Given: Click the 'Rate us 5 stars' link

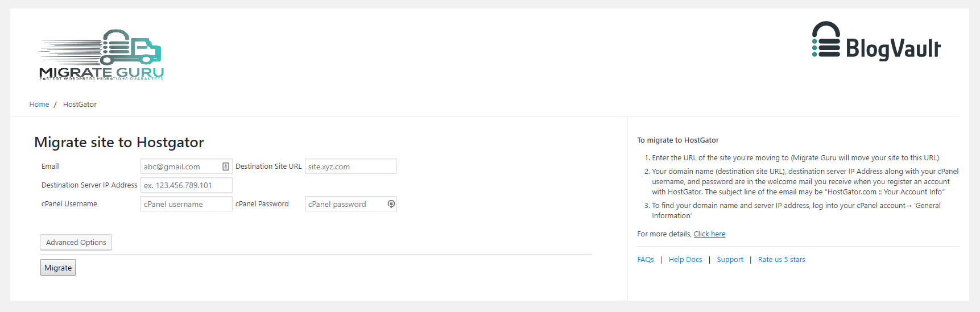Looking at the screenshot, I should click(x=781, y=260).
